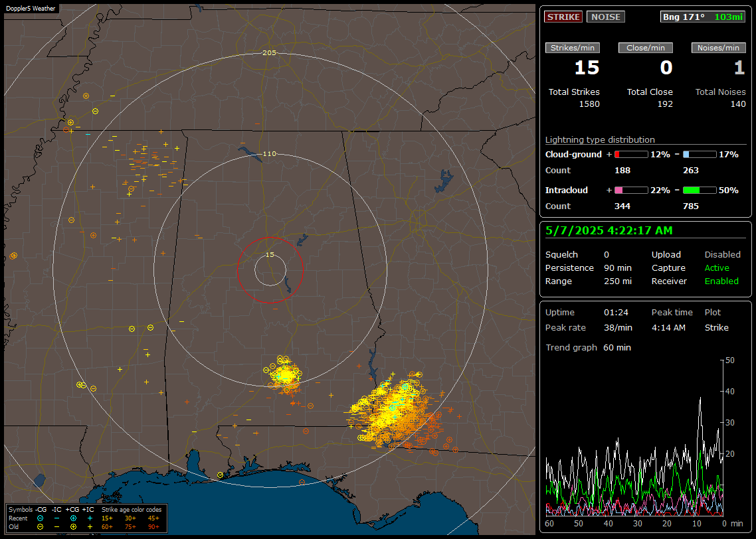Click the Strikes/min label box

point(572,48)
